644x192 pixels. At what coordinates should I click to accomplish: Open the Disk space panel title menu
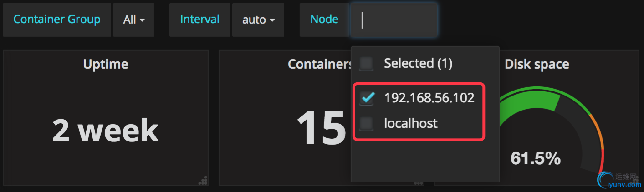pos(537,64)
